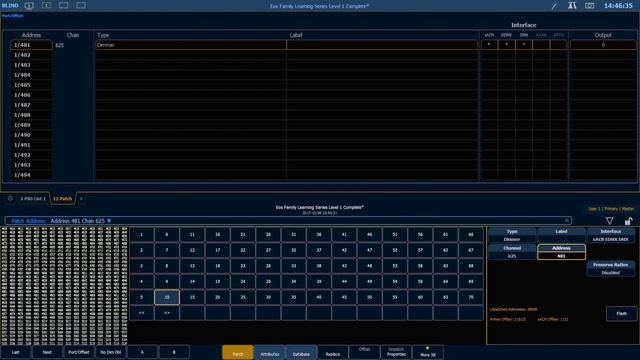Toggle the Preserve Native Disabled setting
Image resolution: width=640 pixels, height=360 pixels.
(611, 269)
